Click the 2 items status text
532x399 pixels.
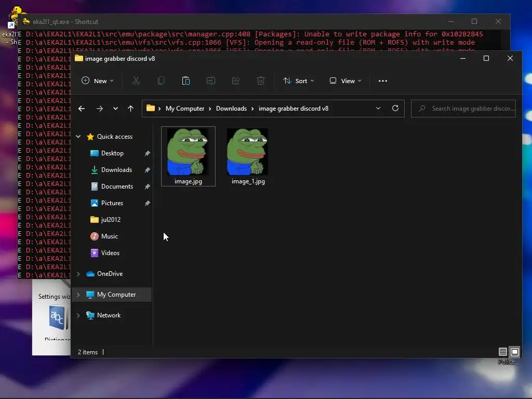tap(87, 352)
